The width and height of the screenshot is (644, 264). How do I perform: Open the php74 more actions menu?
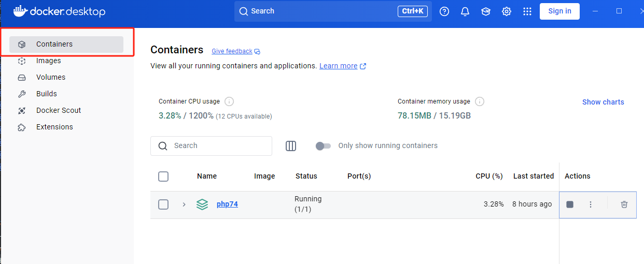pyautogui.click(x=591, y=204)
